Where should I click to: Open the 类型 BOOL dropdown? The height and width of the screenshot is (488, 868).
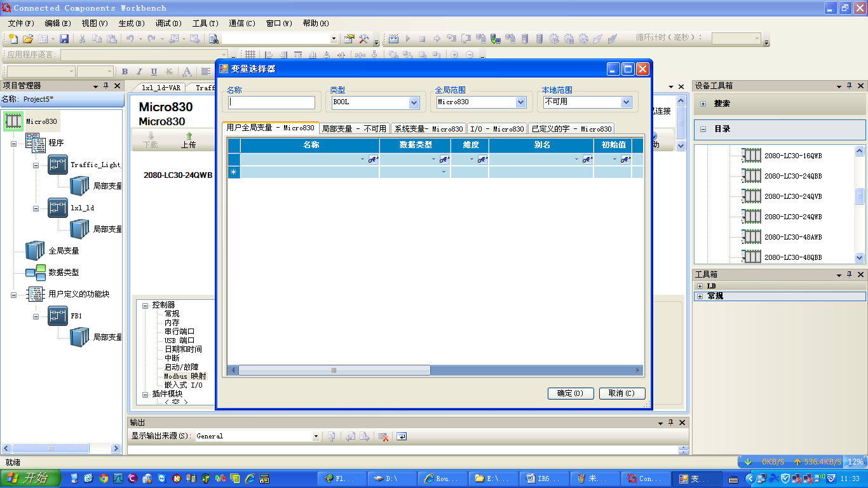414,102
